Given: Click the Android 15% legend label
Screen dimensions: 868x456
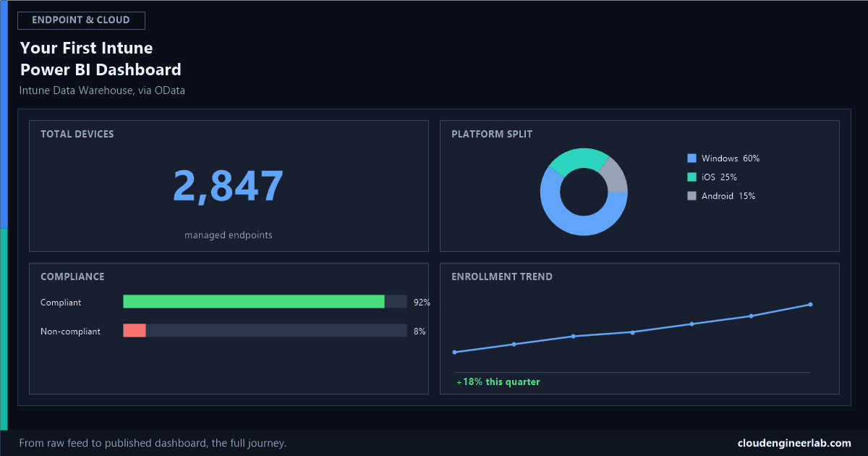Looking at the screenshot, I should pos(728,196).
